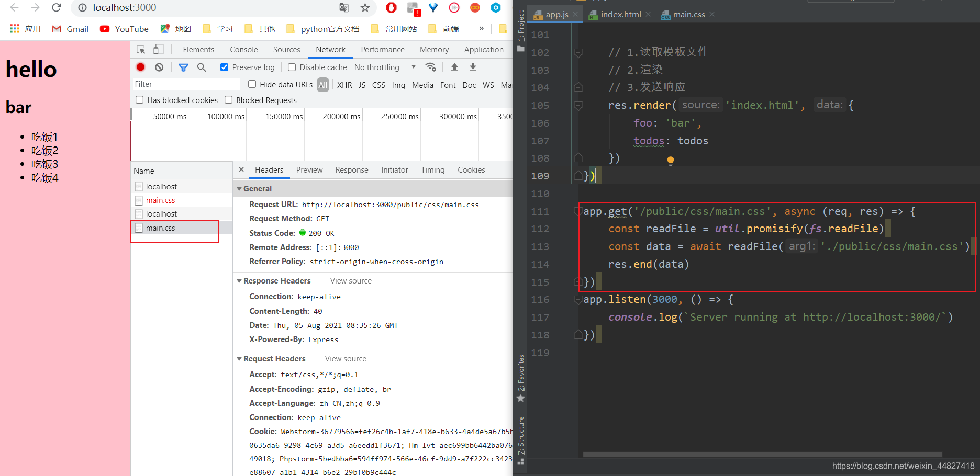
Task: Collapse the Response Headers section
Action: [x=239, y=281]
